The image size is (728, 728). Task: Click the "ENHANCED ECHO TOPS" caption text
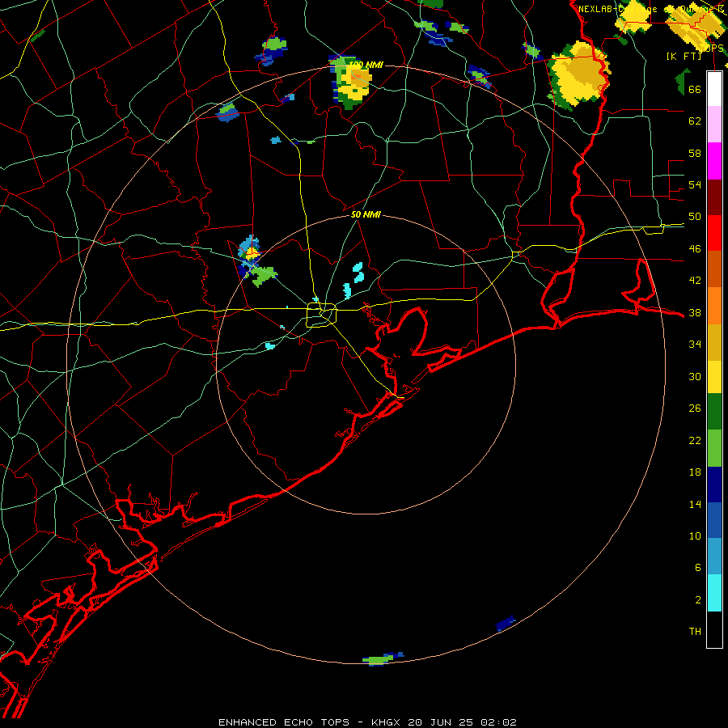284,722
